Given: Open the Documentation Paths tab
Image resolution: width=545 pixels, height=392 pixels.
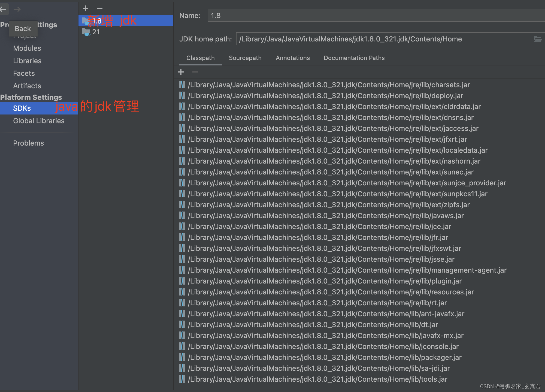Looking at the screenshot, I should coord(354,58).
